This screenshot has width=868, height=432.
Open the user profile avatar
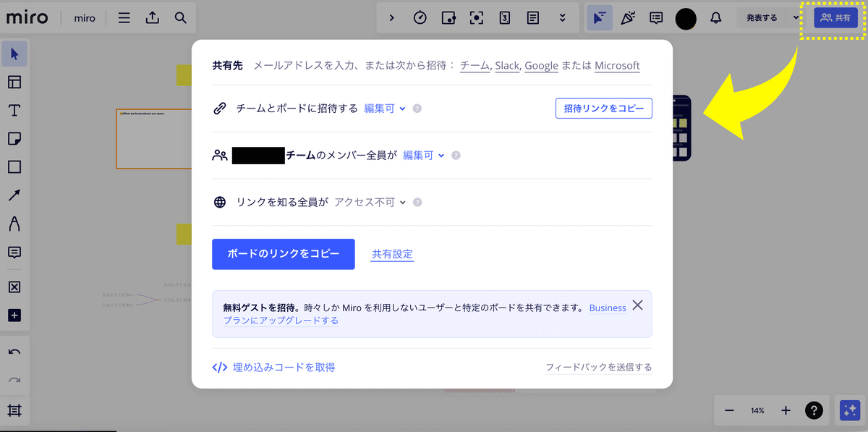click(686, 18)
